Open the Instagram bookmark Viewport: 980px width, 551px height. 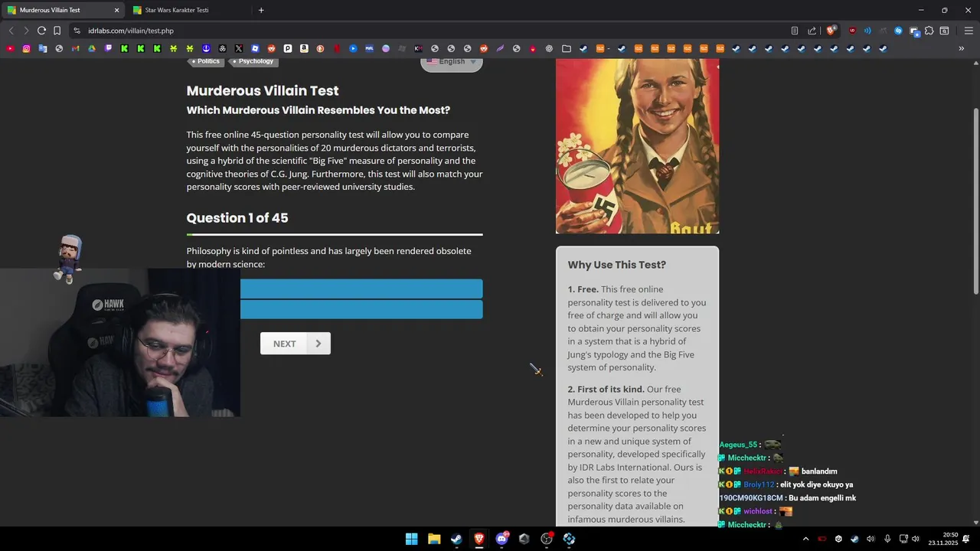click(x=26, y=48)
